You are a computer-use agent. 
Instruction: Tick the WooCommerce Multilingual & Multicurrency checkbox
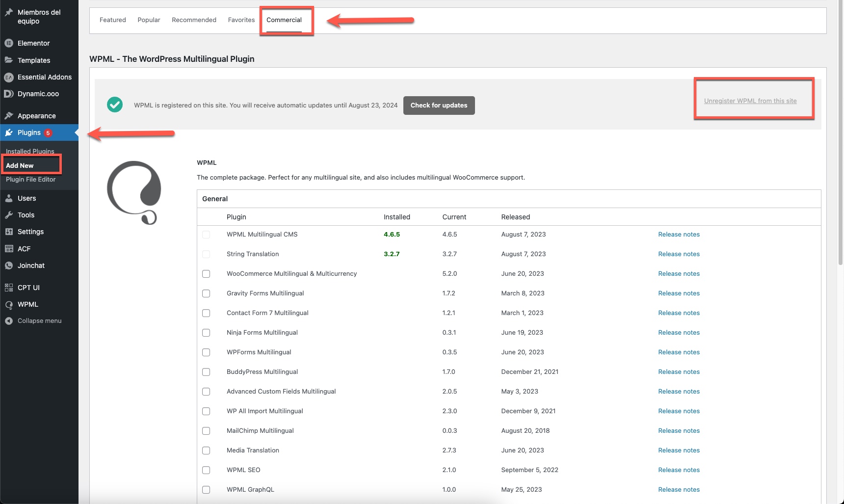(206, 274)
